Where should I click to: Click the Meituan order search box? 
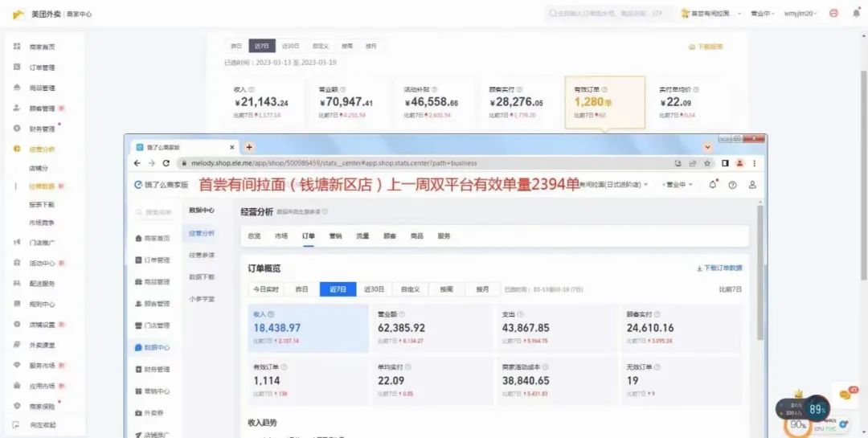pos(609,14)
